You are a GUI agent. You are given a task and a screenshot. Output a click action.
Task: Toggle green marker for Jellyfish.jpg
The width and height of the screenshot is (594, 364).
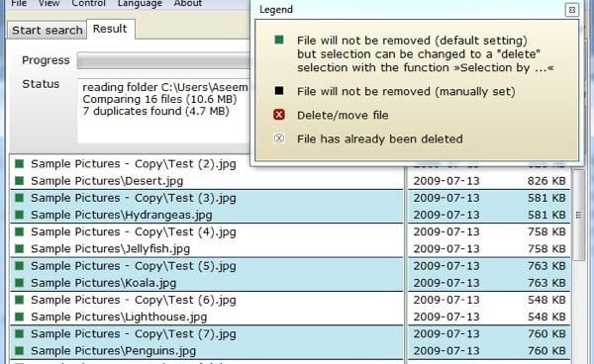(19, 249)
